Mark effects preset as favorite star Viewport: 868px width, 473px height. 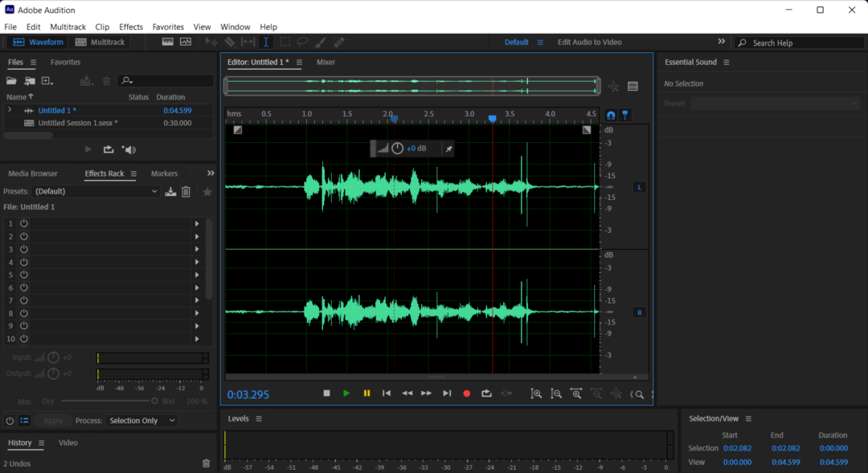(x=207, y=192)
